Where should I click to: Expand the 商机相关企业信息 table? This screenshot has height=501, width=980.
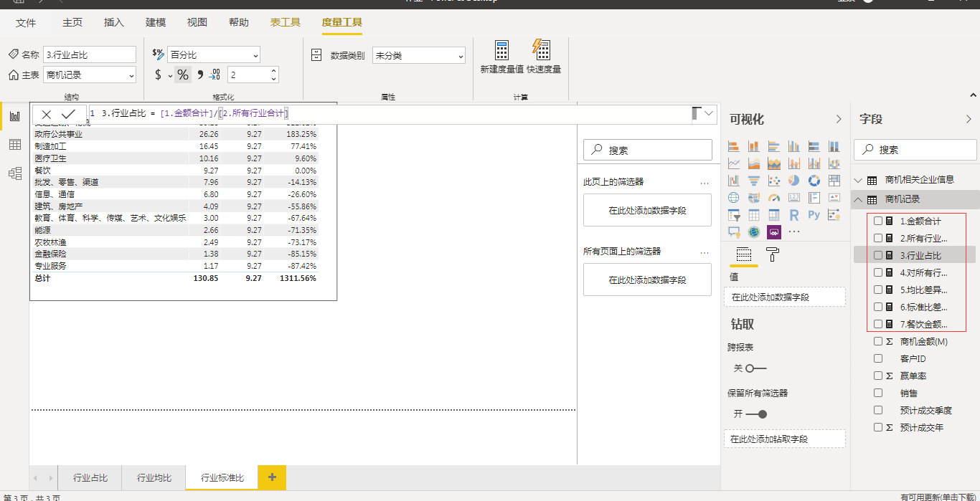[859, 180]
